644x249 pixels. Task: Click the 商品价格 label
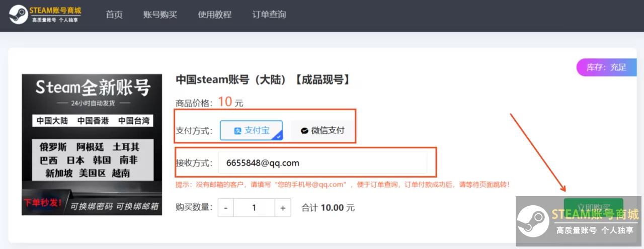(x=194, y=103)
